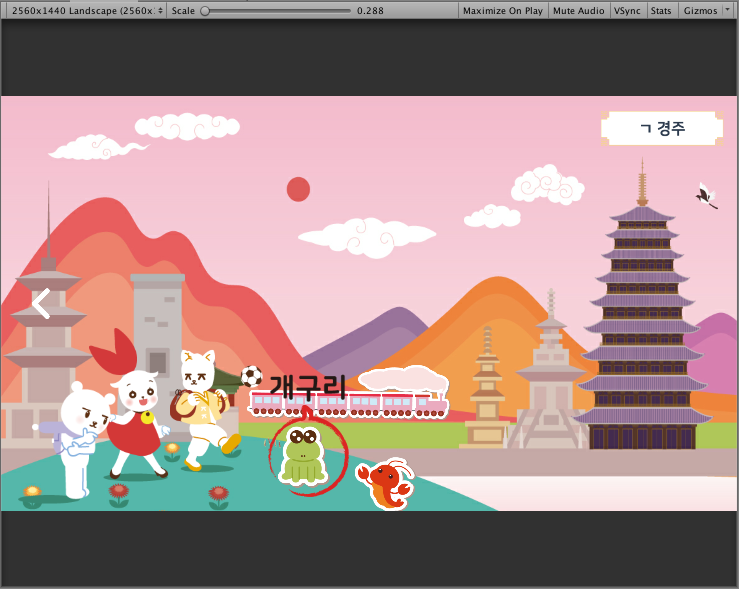The width and height of the screenshot is (739, 589).
Task: Click the pink train
Action: click(x=349, y=404)
